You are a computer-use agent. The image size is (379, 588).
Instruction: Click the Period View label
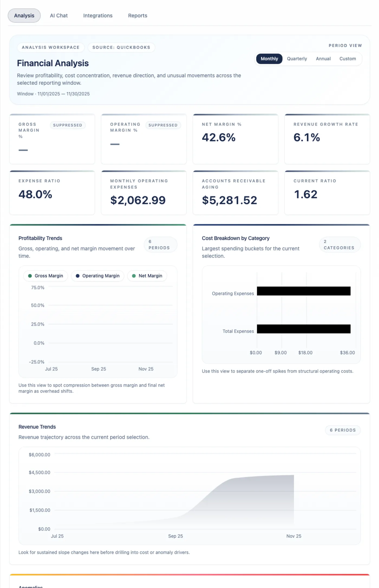tap(345, 45)
